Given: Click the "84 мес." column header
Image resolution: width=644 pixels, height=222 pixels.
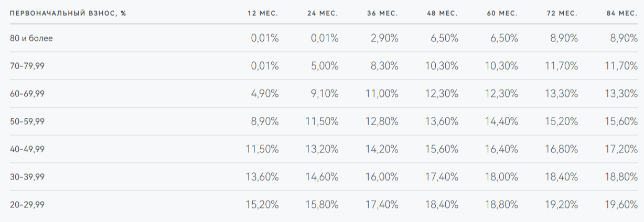Looking at the screenshot, I should tap(621, 13).
